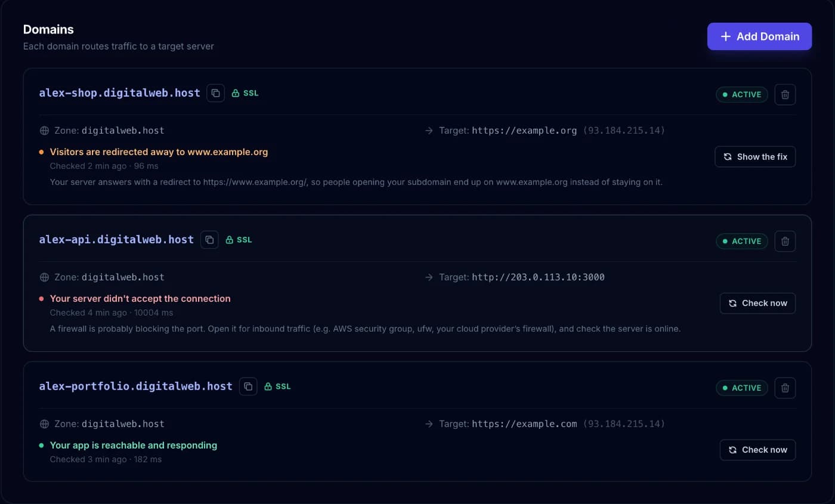Delete the alex-portfolio domain with trash icon
The image size is (835, 504).
(785, 388)
